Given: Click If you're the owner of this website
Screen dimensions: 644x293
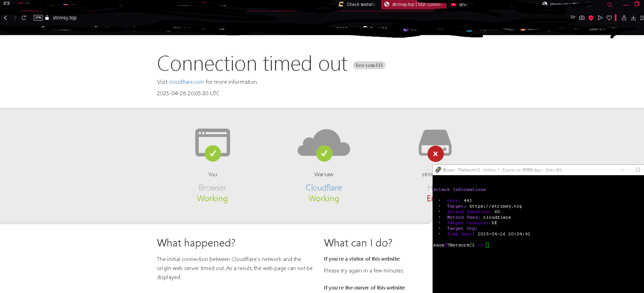Looking at the screenshot, I should click(x=365, y=288).
